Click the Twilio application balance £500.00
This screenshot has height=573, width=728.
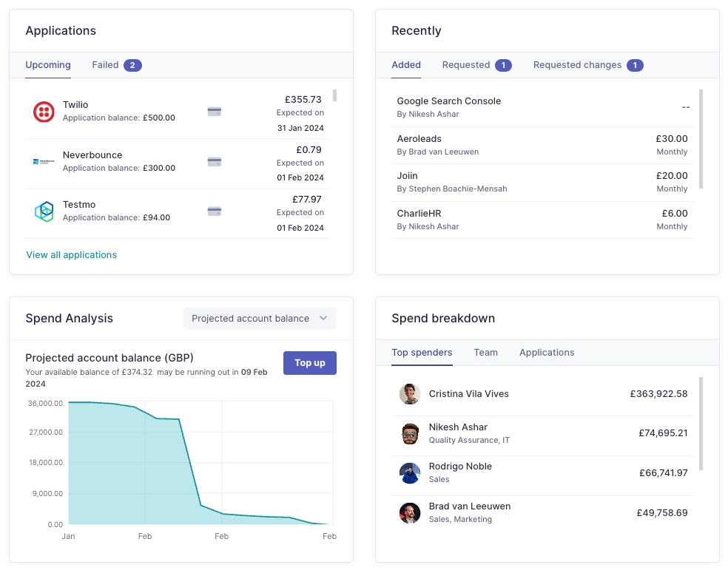point(159,118)
